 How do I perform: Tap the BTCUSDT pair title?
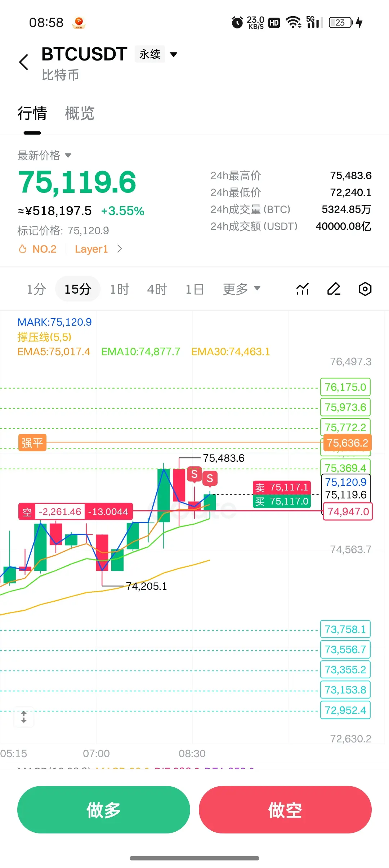click(x=84, y=54)
